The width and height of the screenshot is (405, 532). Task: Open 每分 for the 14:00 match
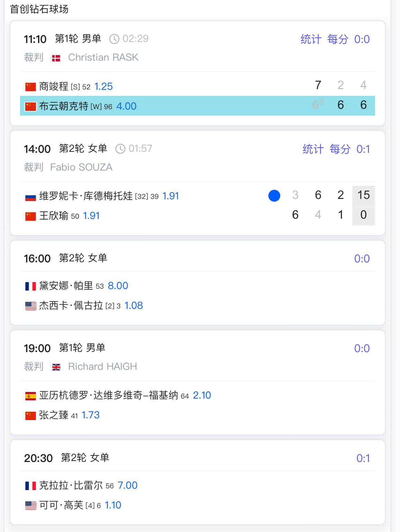click(x=340, y=149)
